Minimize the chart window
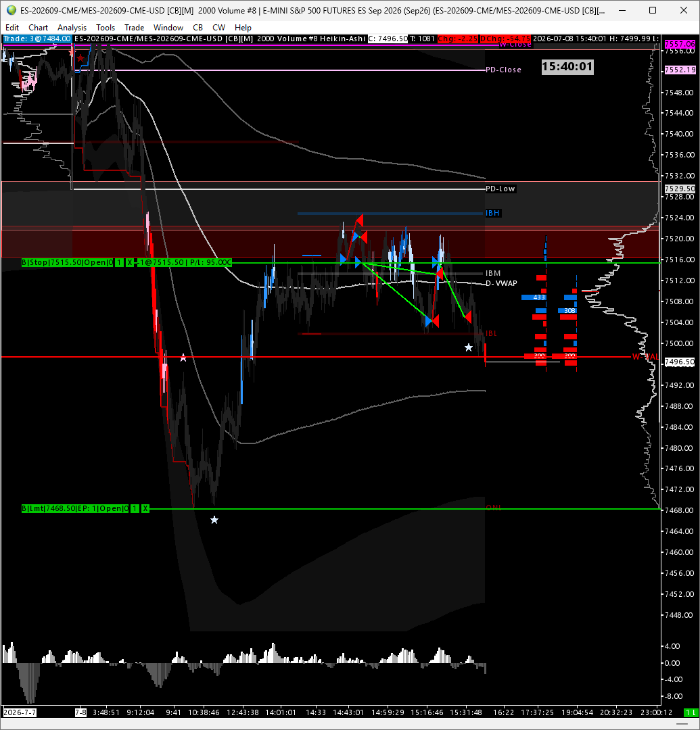The height and width of the screenshot is (730, 700). [622, 10]
